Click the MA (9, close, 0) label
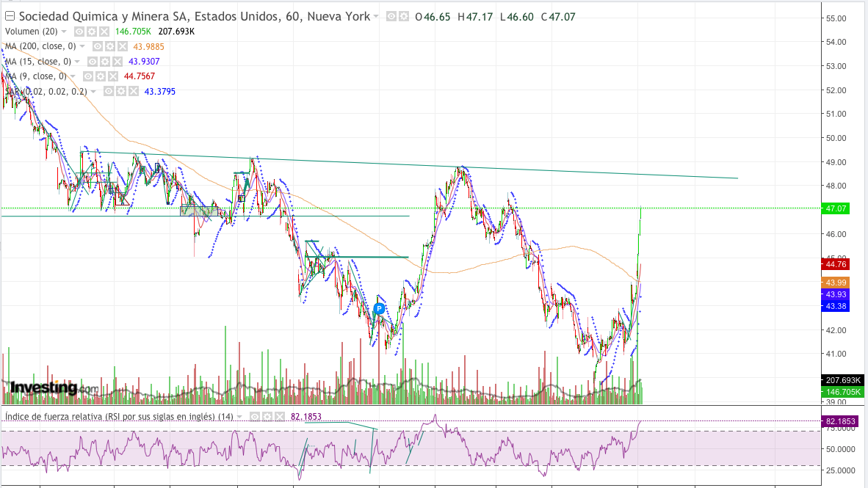 (x=36, y=76)
